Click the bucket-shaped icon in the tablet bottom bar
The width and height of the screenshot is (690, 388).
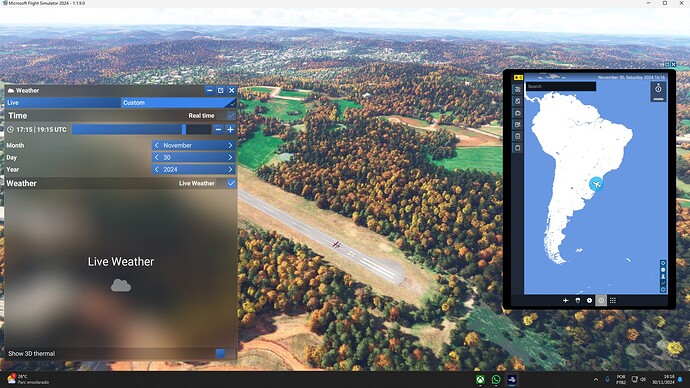pyautogui.click(x=578, y=300)
